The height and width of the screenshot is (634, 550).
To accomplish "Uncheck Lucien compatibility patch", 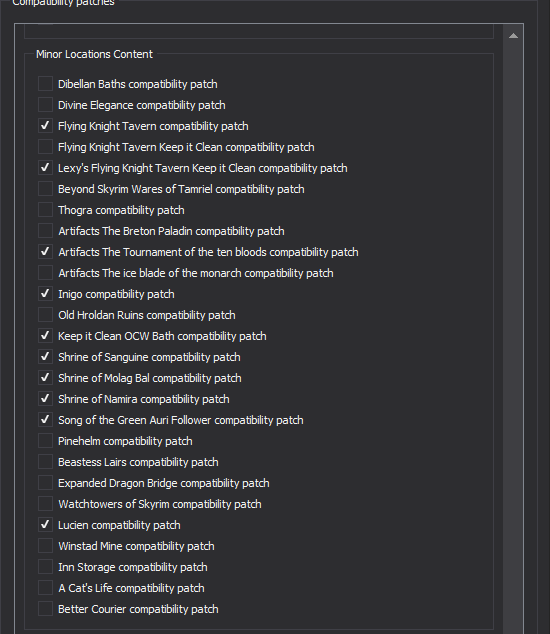I will point(45,525).
